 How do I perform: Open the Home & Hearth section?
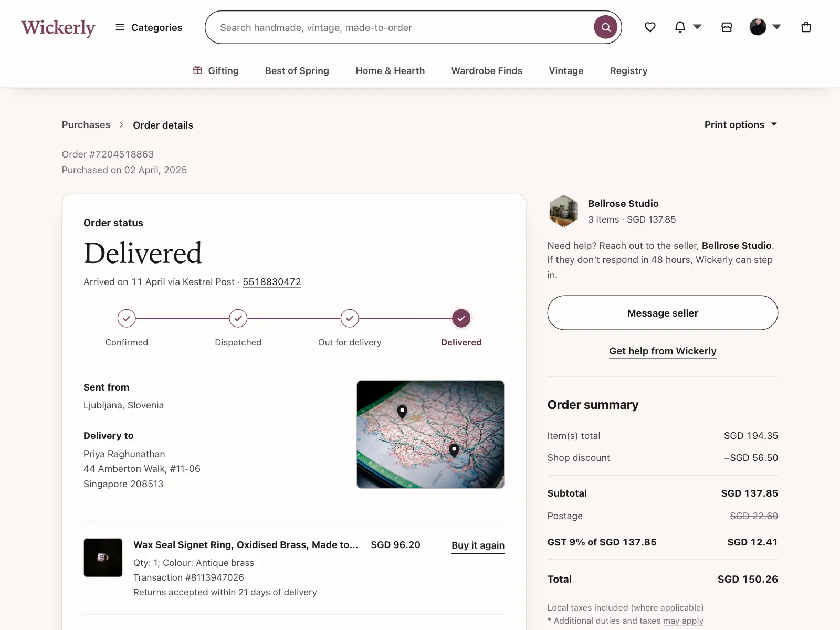click(x=390, y=71)
